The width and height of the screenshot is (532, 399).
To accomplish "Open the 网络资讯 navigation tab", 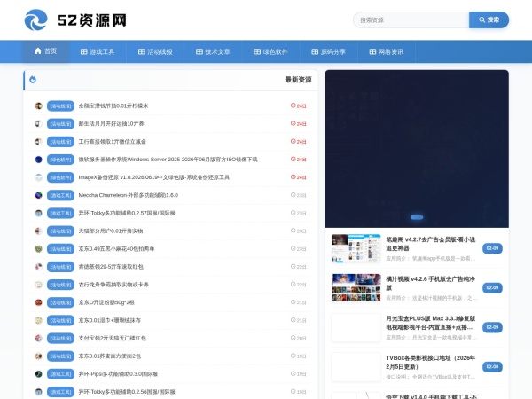I will (386, 51).
